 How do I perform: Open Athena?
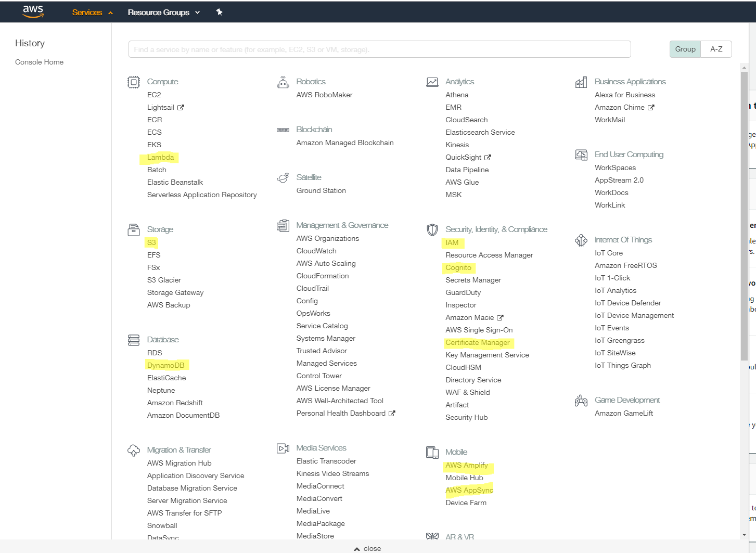click(x=457, y=95)
